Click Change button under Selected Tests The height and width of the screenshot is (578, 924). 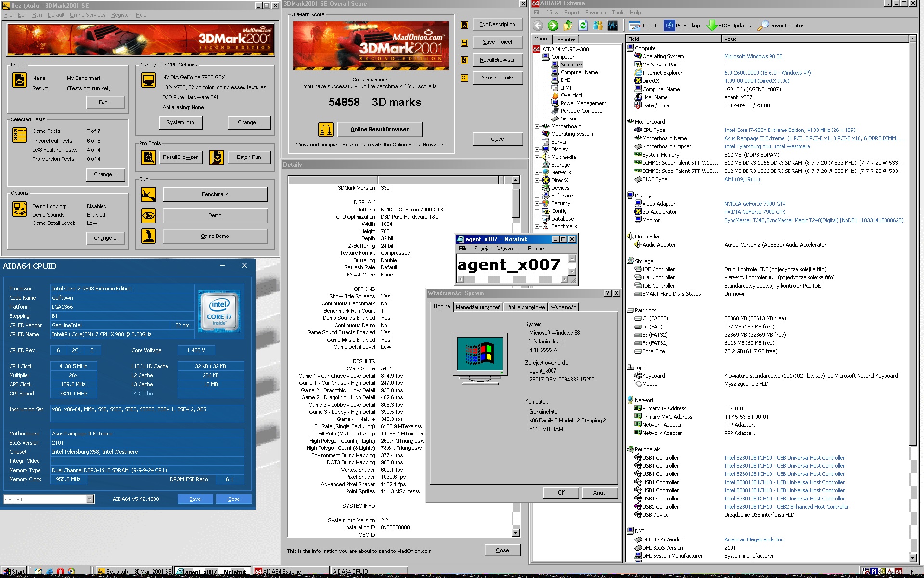coord(105,175)
